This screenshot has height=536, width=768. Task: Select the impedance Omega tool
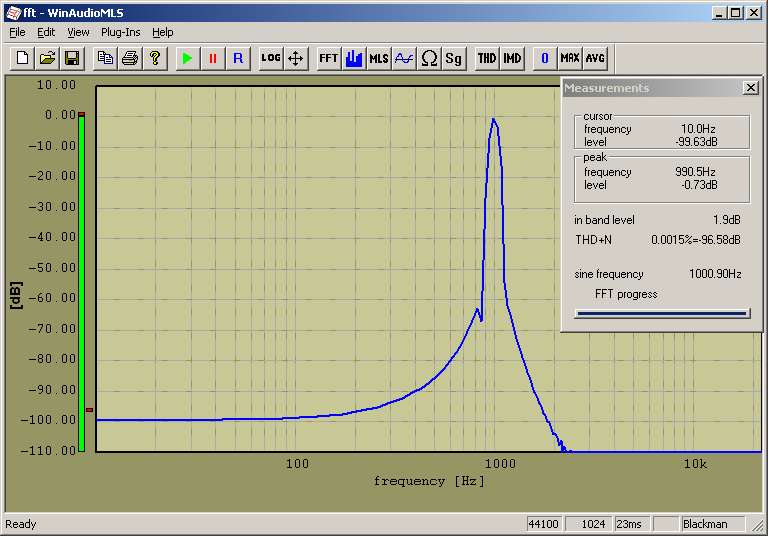pos(429,58)
